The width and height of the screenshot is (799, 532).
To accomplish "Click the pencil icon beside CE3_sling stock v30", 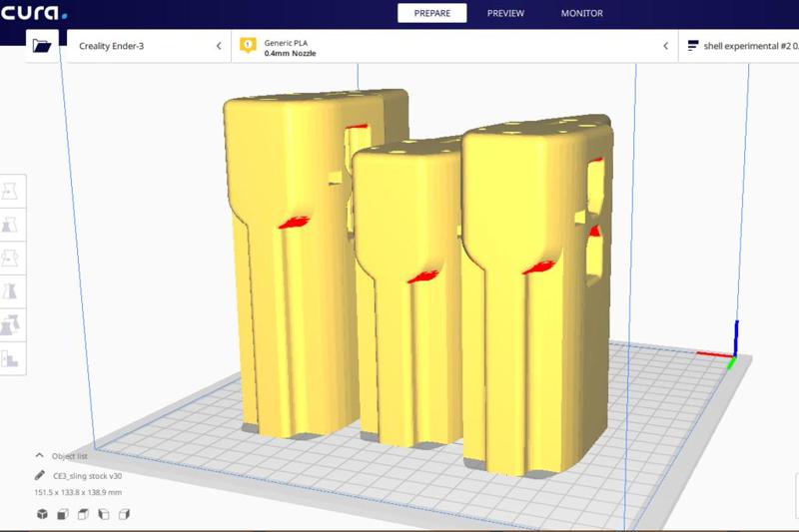I will coord(40,475).
